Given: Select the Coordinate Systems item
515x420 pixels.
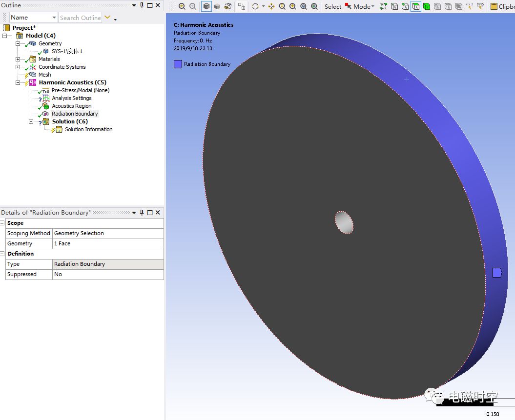Looking at the screenshot, I should (x=62, y=67).
